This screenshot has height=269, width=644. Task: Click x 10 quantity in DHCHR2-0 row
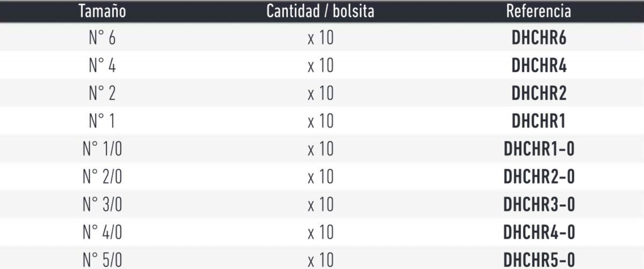coord(320,177)
